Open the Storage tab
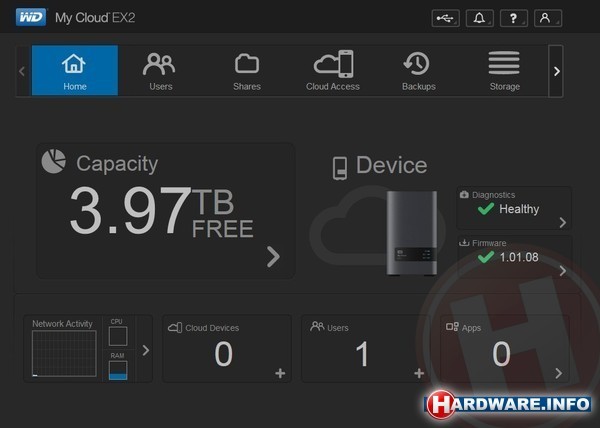 [504, 70]
